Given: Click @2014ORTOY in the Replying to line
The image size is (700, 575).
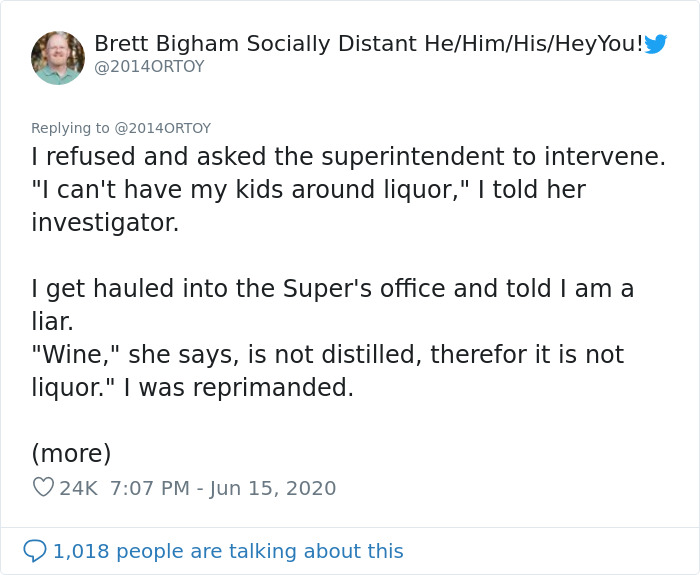Looking at the screenshot, I should (x=162, y=128).
